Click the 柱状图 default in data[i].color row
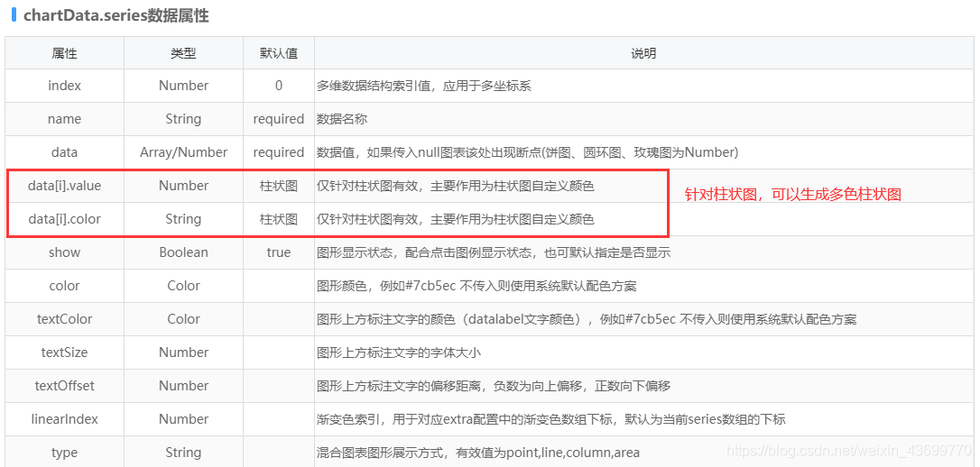Screen dimensions: 980x467 point(279,219)
